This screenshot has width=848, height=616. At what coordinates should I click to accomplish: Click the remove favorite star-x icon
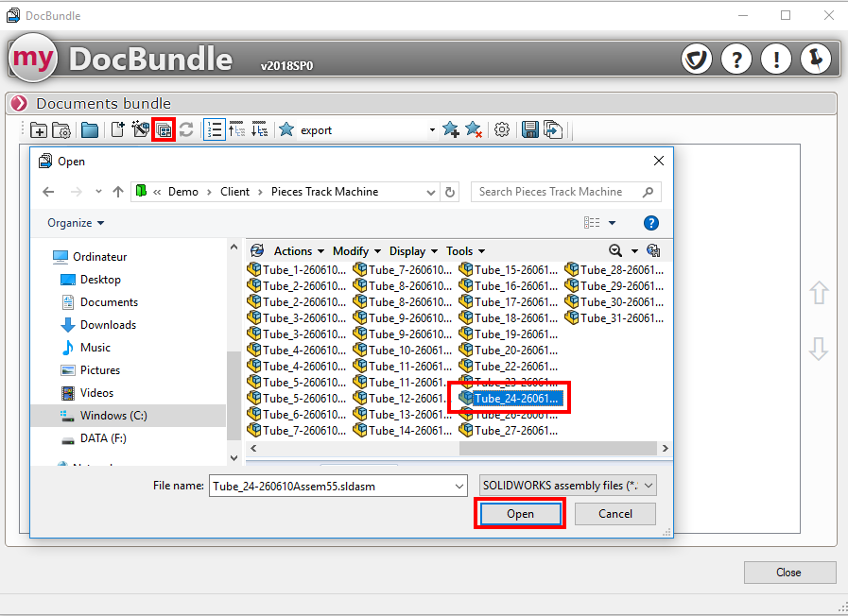[x=474, y=130]
